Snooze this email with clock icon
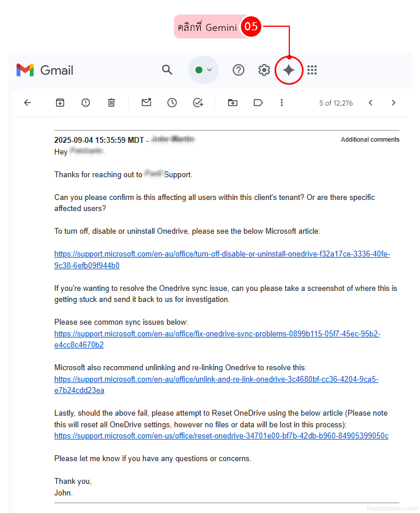 coord(172,103)
